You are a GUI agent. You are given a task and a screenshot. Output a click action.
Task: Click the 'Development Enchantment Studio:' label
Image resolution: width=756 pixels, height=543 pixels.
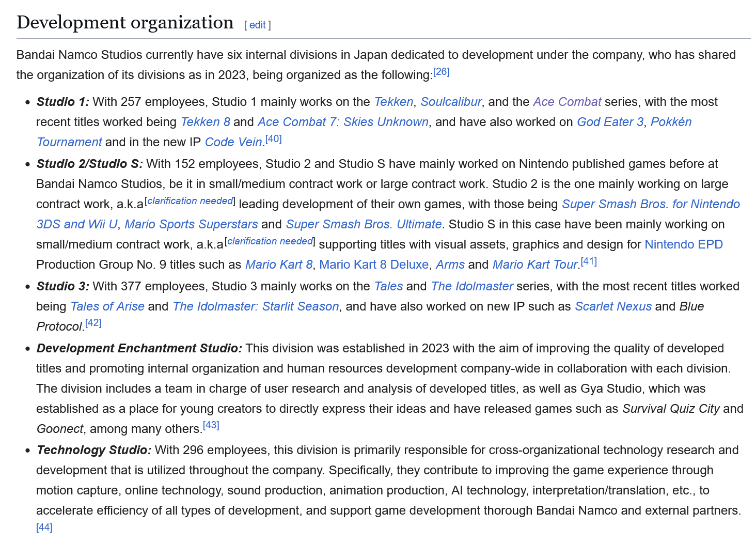pyautogui.click(x=139, y=348)
